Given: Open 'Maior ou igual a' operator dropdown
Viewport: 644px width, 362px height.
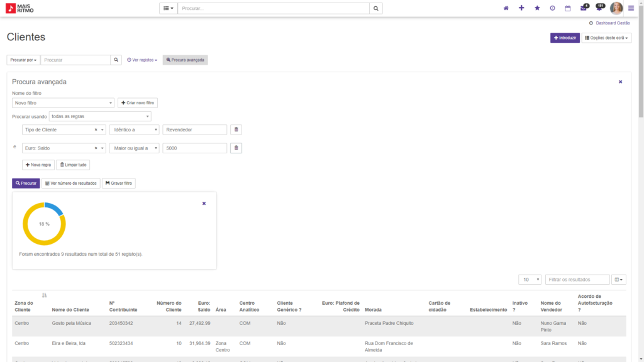Looking at the screenshot, I should (134, 148).
